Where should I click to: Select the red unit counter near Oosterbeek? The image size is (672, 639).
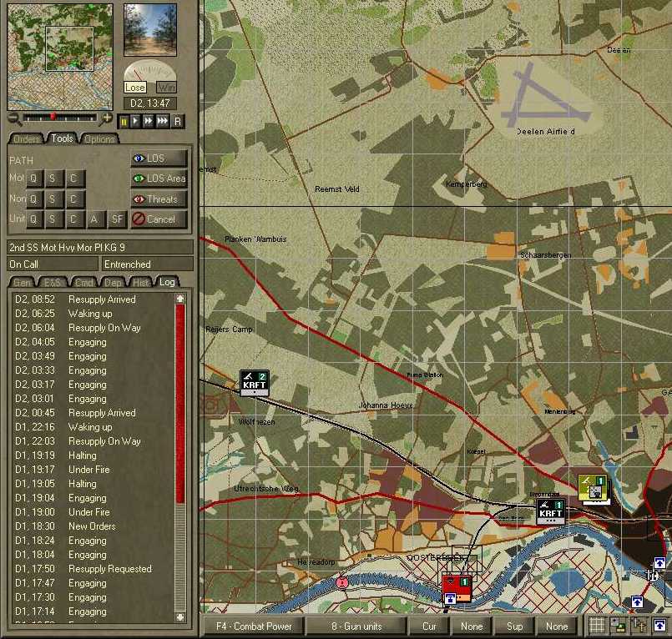[457, 589]
